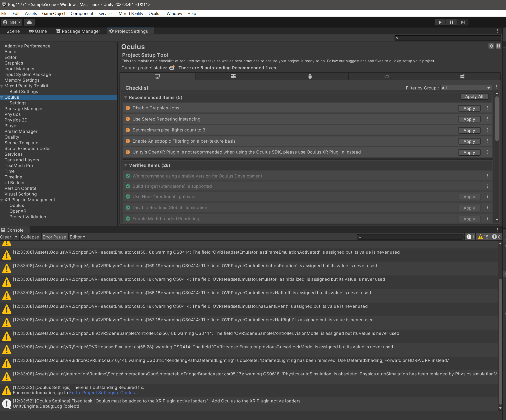Select the desktop platform tab icon

[x=157, y=76]
